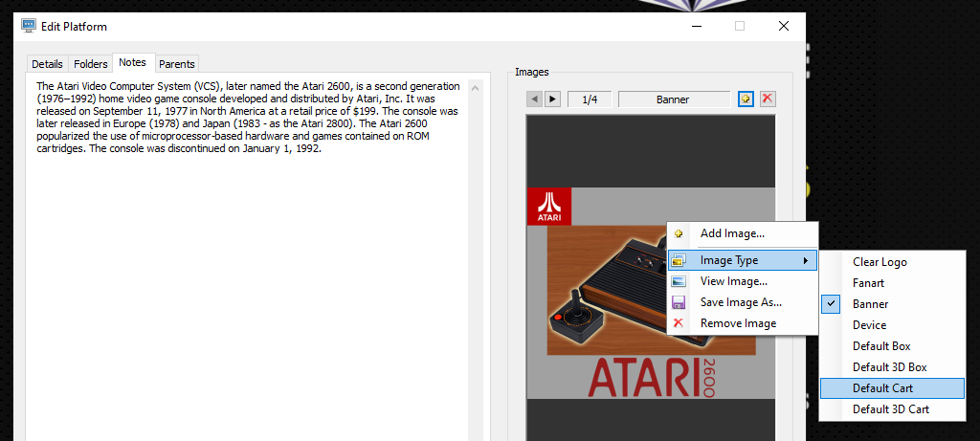Click the add image icon button
Image resolution: width=980 pixels, height=441 pixels.
click(x=746, y=99)
